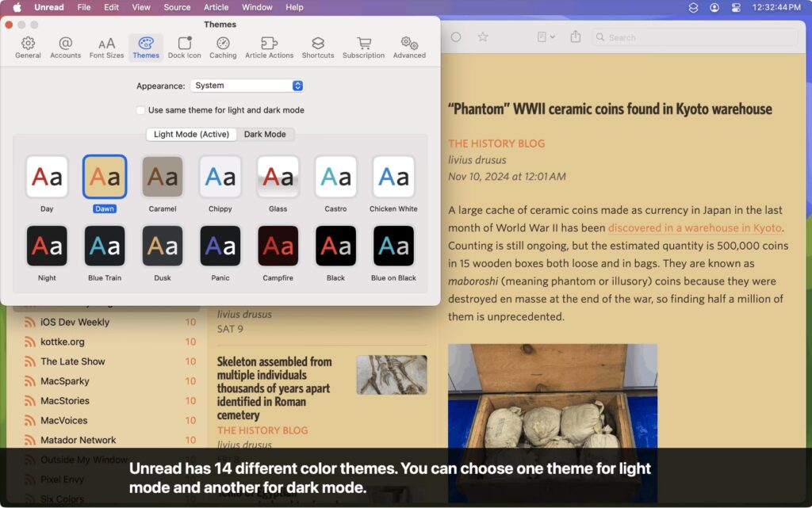
Task: Follow the 'discovered in a warehouse in Kyoto' link
Action: 693,227
